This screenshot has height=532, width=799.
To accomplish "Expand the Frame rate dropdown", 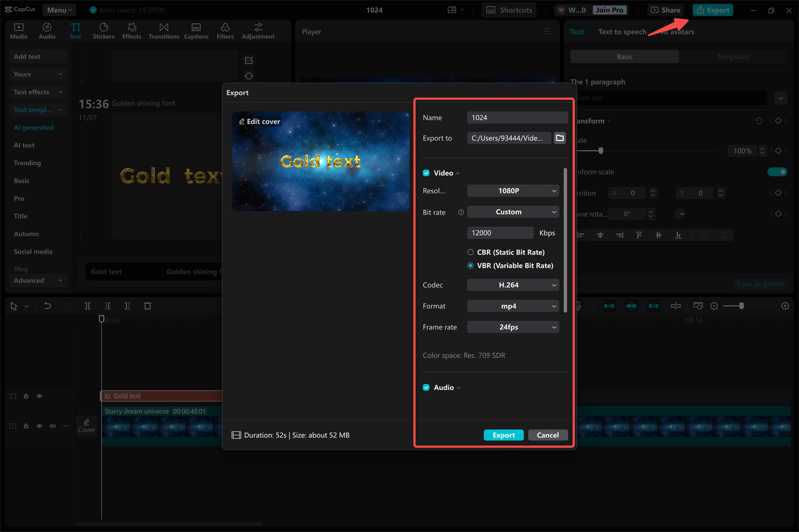I will (x=512, y=326).
